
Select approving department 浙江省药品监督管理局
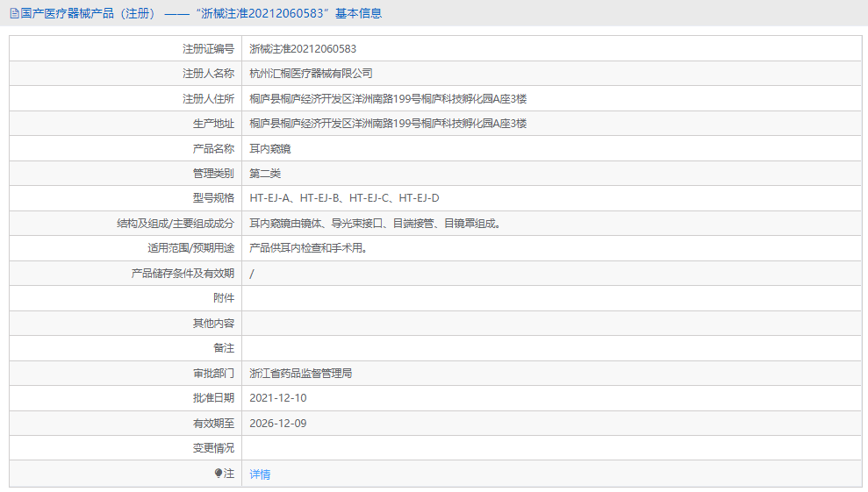point(300,374)
